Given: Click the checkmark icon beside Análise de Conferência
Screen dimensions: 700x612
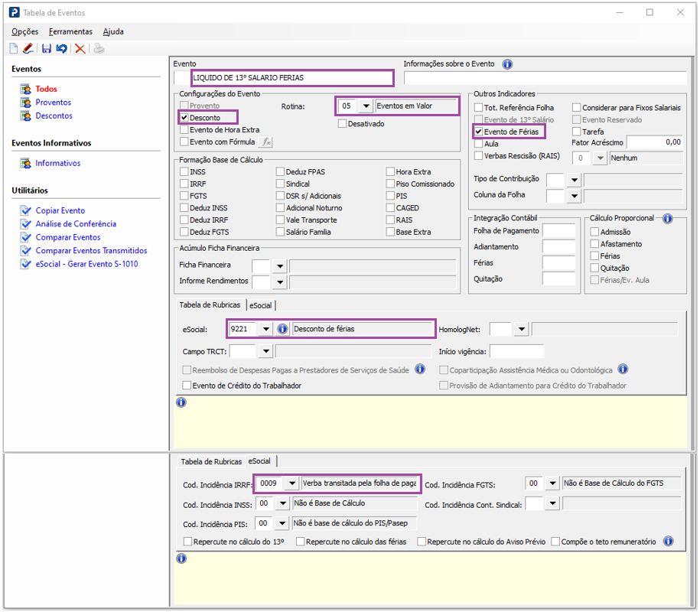Looking at the screenshot, I should (26, 223).
